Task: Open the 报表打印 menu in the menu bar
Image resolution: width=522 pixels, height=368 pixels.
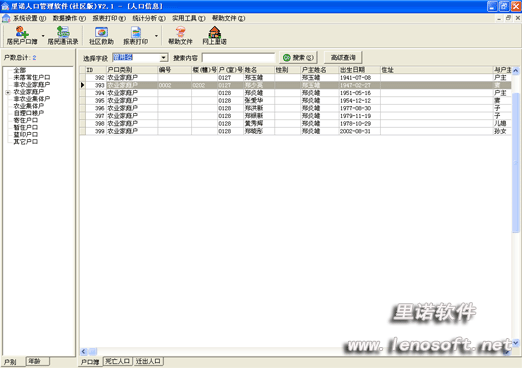Action: (109, 18)
